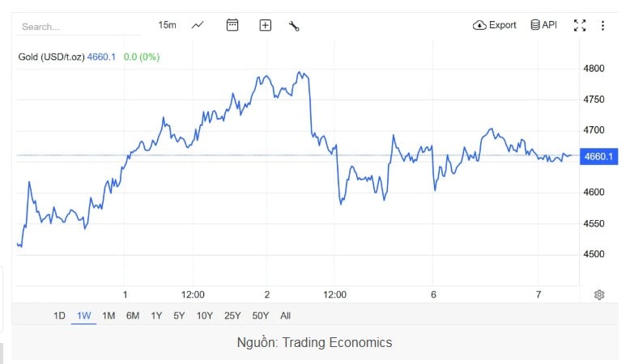Select the 1D time range
This screenshot has height=364, width=630.
59,315
